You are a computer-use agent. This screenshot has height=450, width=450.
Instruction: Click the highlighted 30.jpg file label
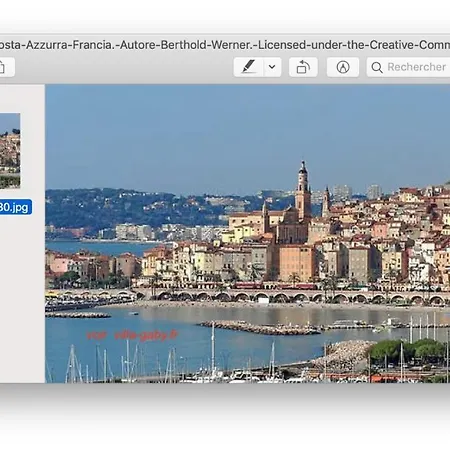pyautogui.click(x=16, y=207)
